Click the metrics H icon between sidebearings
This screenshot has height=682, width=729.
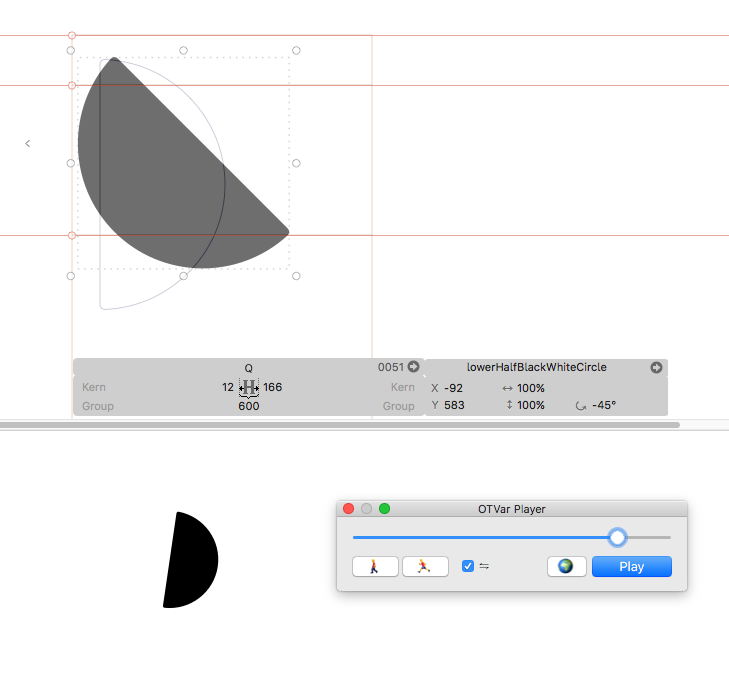[x=249, y=387]
